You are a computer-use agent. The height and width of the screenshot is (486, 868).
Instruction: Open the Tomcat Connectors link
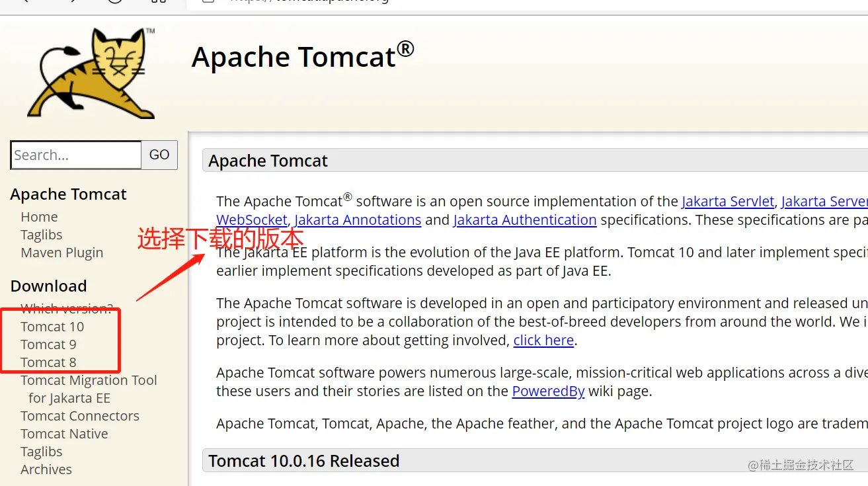click(80, 416)
